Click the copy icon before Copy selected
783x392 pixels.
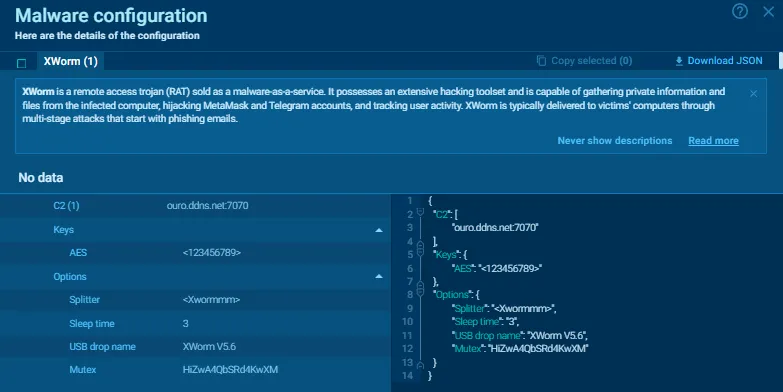tap(541, 61)
